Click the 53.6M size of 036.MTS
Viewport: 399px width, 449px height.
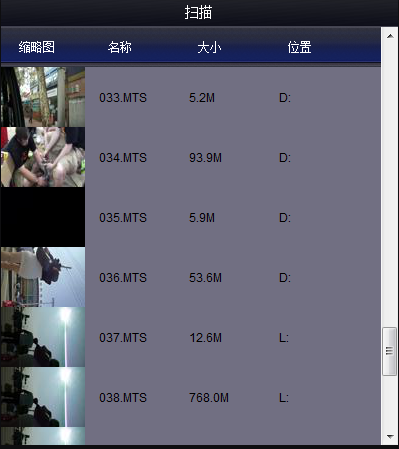(205, 278)
